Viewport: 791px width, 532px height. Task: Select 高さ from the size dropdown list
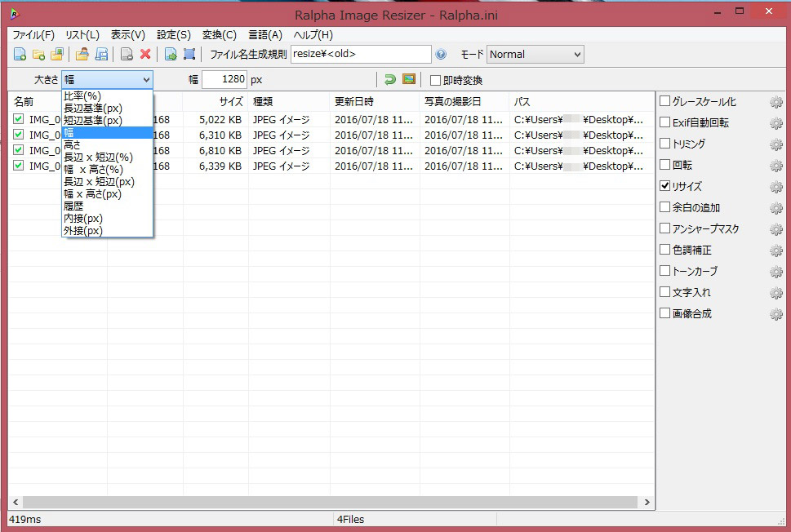73,144
